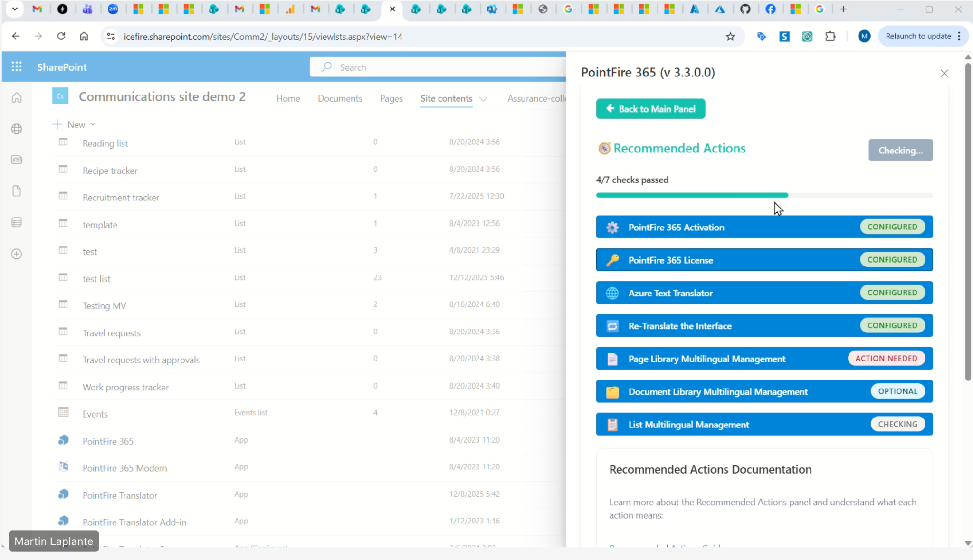Open the browser tab search dropdown arrow

click(15, 9)
